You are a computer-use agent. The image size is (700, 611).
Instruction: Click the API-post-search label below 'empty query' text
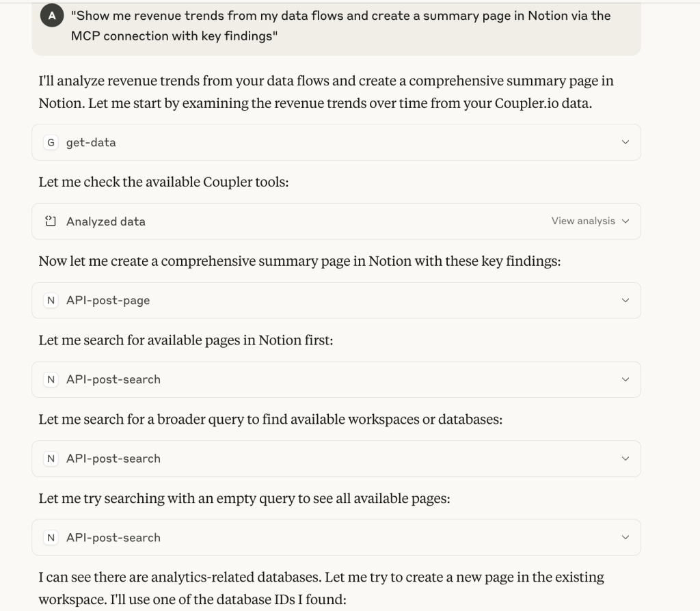(x=113, y=537)
